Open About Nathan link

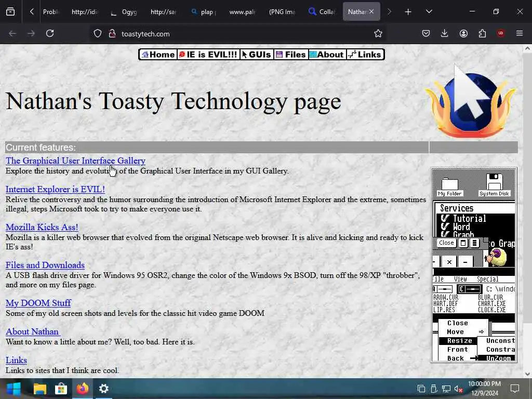[x=33, y=332]
